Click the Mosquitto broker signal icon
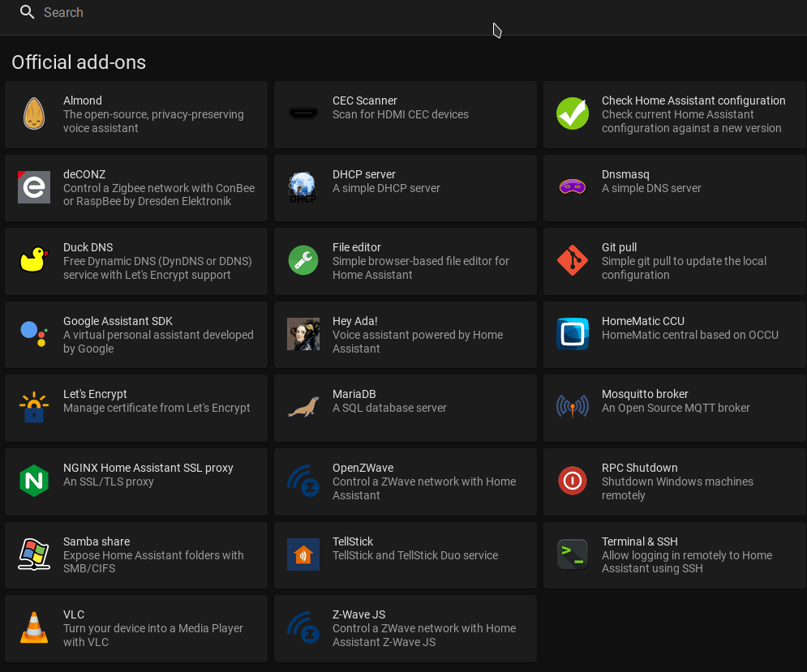 [x=573, y=406]
